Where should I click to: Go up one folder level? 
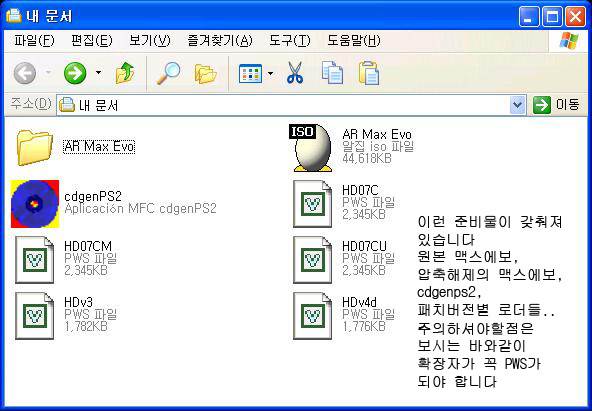[125, 73]
